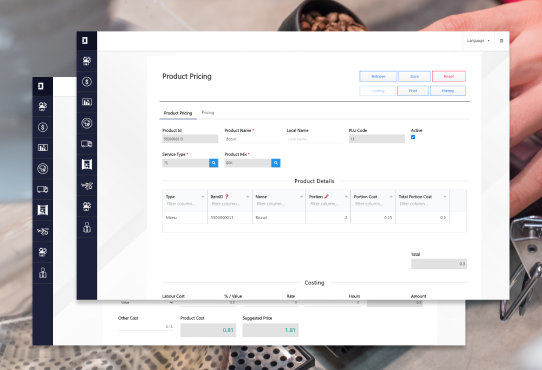Select the '5500000013' ItemID cell
This screenshot has width=542, height=370.
[x=230, y=218]
